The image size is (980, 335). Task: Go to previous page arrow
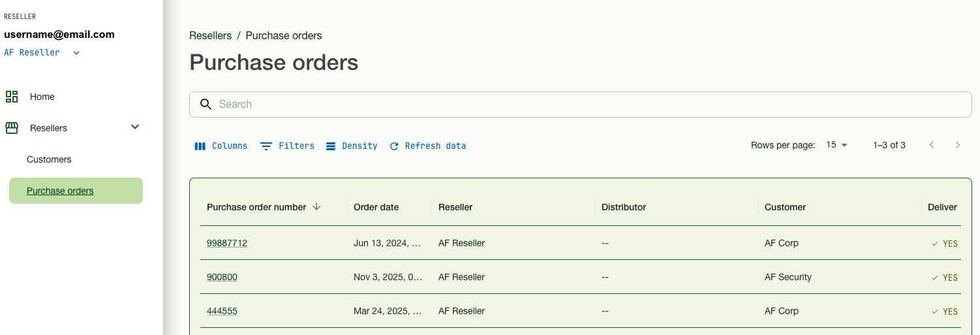[931, 145]
